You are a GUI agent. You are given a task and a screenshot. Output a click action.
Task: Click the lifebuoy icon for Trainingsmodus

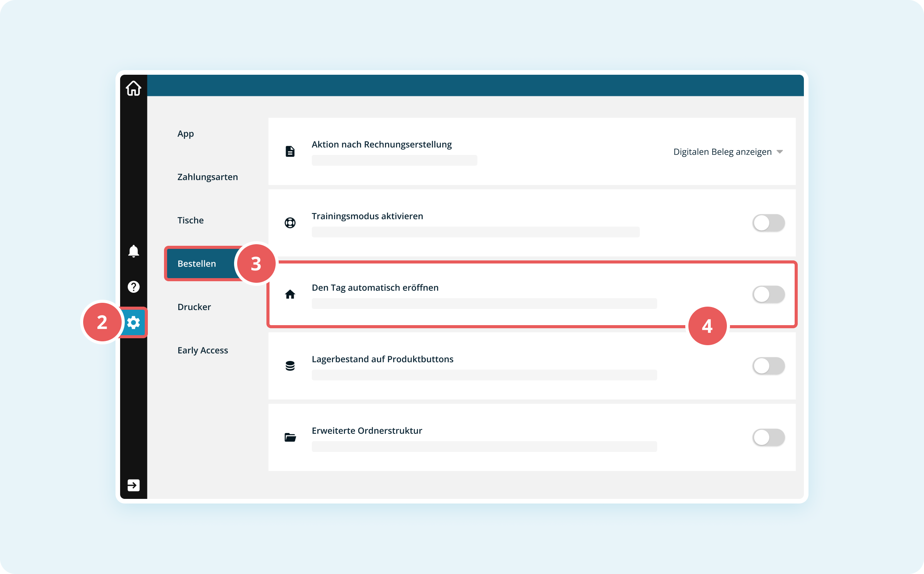(x=290, y=223)
